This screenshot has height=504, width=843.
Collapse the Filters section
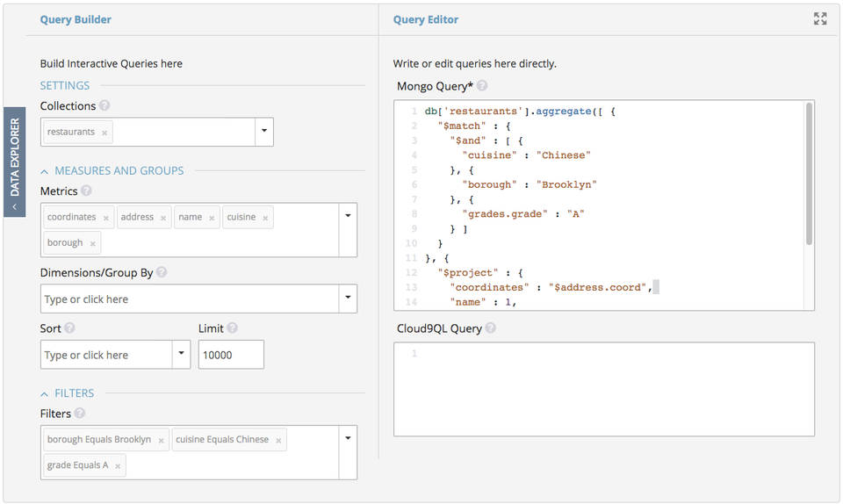click(x=45, y=393)
